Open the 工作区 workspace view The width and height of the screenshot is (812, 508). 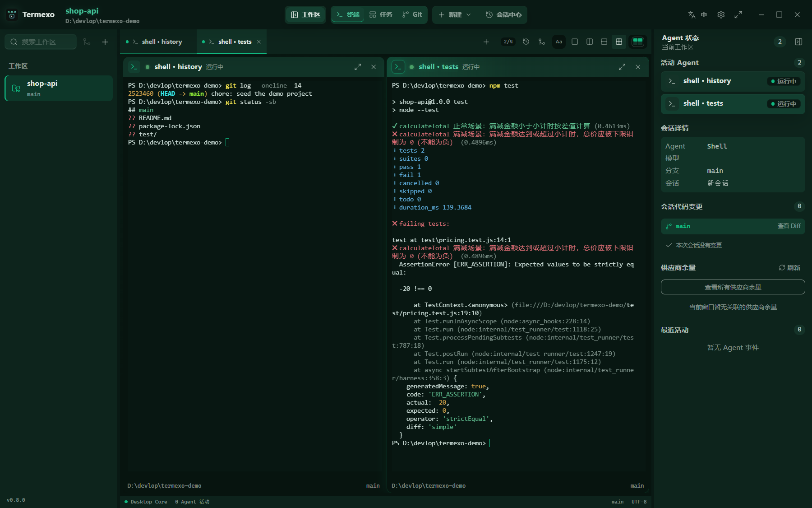click(305, 15)
